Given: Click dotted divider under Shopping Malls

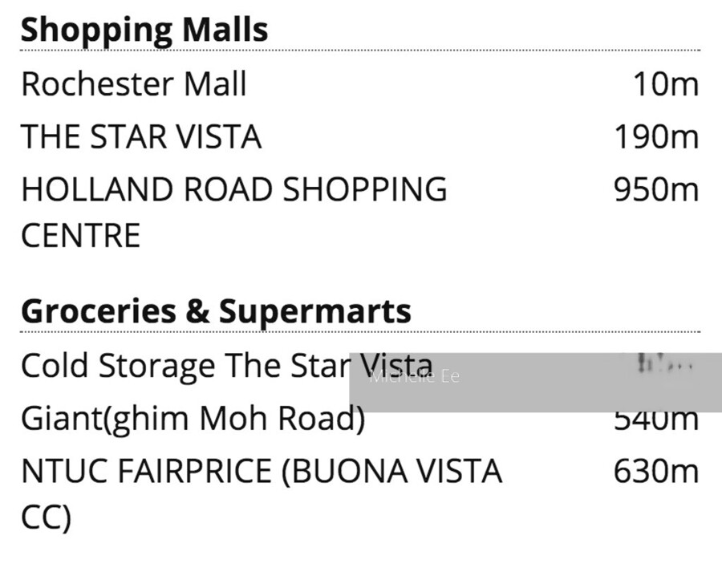Looking at the screenshot, I should point(360,50).
